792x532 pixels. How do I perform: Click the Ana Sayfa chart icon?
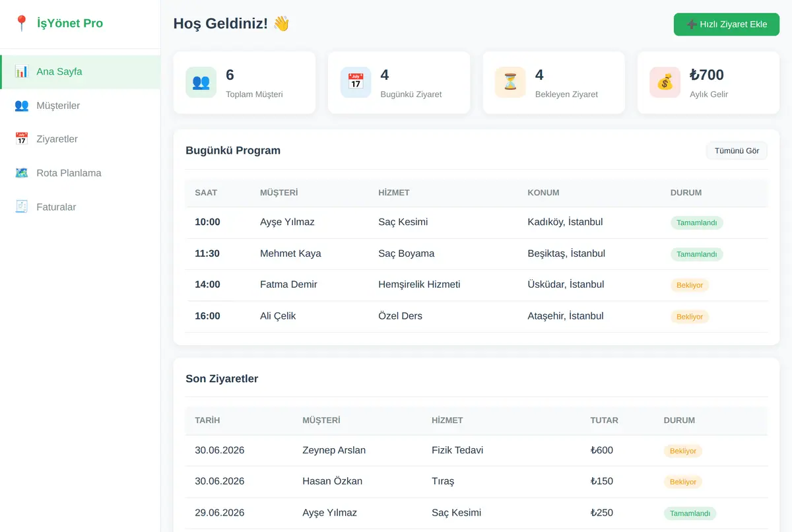coord(22,71)
